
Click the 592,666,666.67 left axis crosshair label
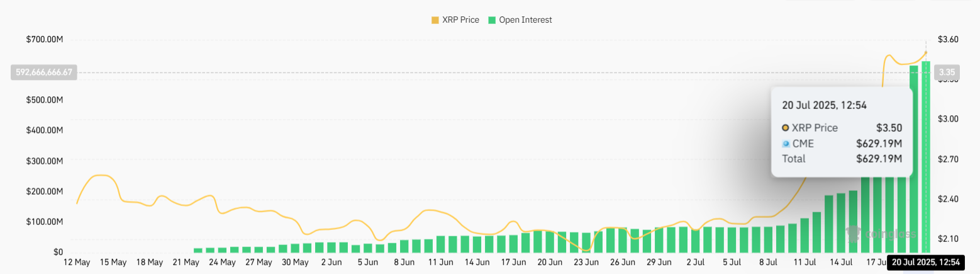(x=43, y=72)
